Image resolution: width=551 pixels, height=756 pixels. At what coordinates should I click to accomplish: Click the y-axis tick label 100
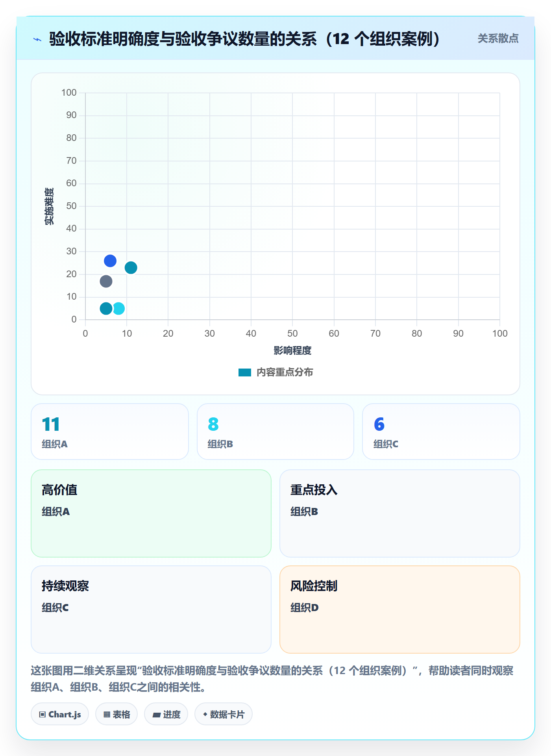tap(69, 93)
